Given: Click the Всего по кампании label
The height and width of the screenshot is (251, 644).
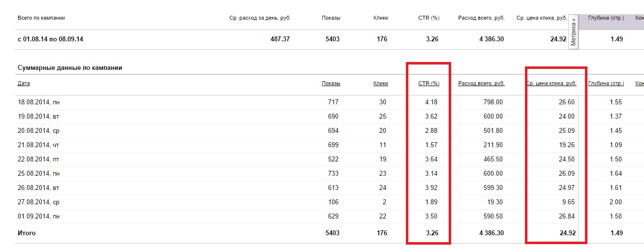Looking at the screenshot, I should tap(41, 18).
